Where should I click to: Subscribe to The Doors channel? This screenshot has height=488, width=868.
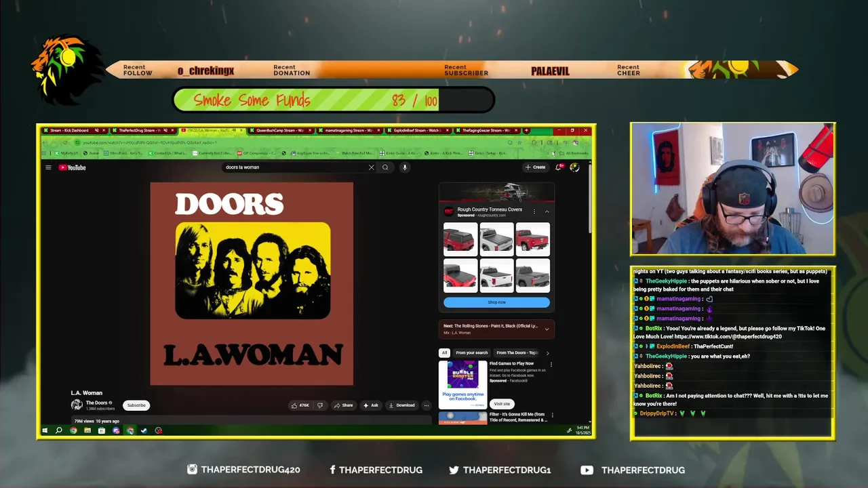(x=136, y=405)
